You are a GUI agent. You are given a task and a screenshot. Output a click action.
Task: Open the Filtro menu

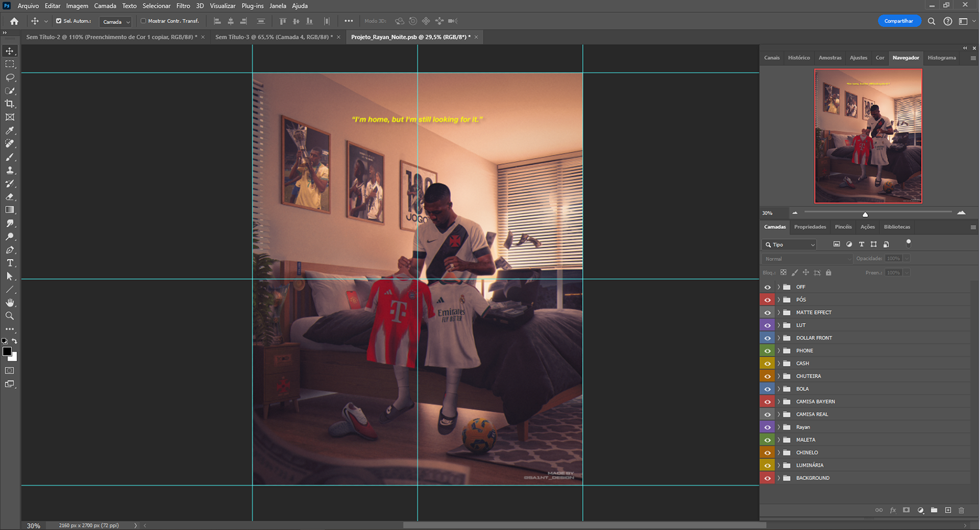click(x=183, y=6)
